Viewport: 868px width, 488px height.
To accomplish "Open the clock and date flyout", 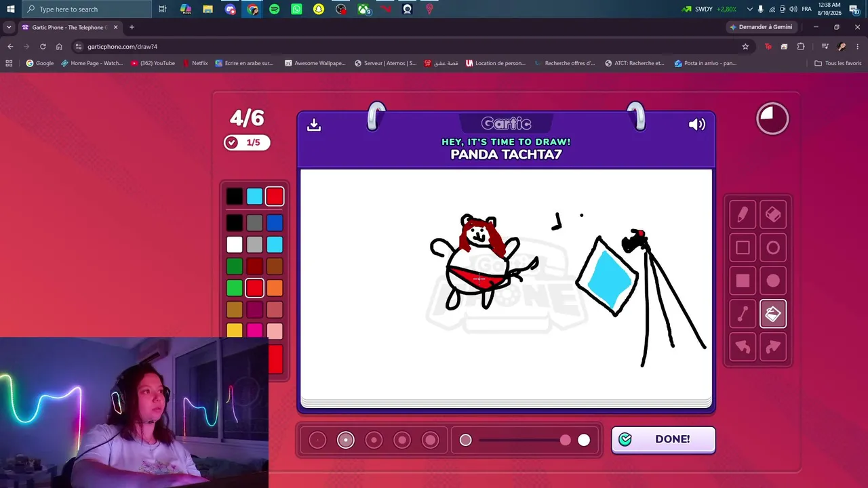I will tap(829, 9).
